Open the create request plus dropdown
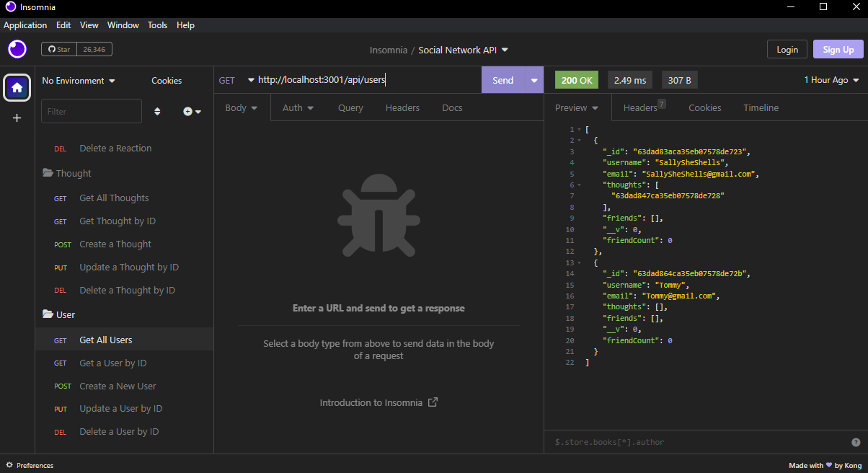 [x=192, y=111]
